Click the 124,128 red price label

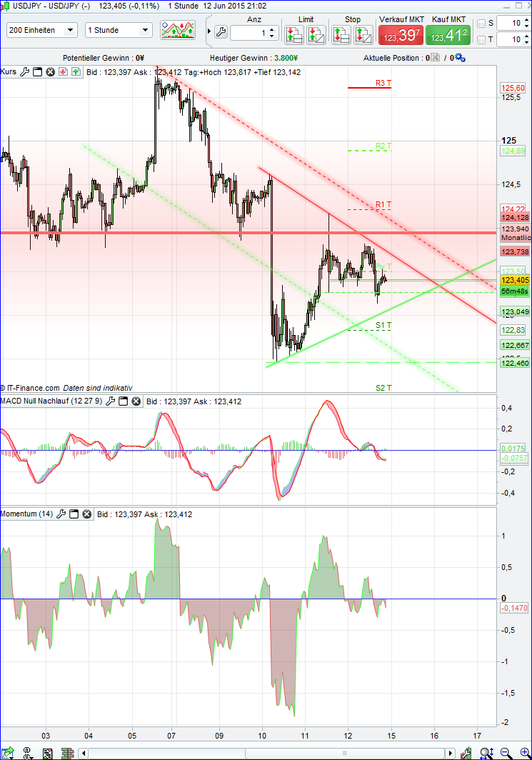pos(515,218)
